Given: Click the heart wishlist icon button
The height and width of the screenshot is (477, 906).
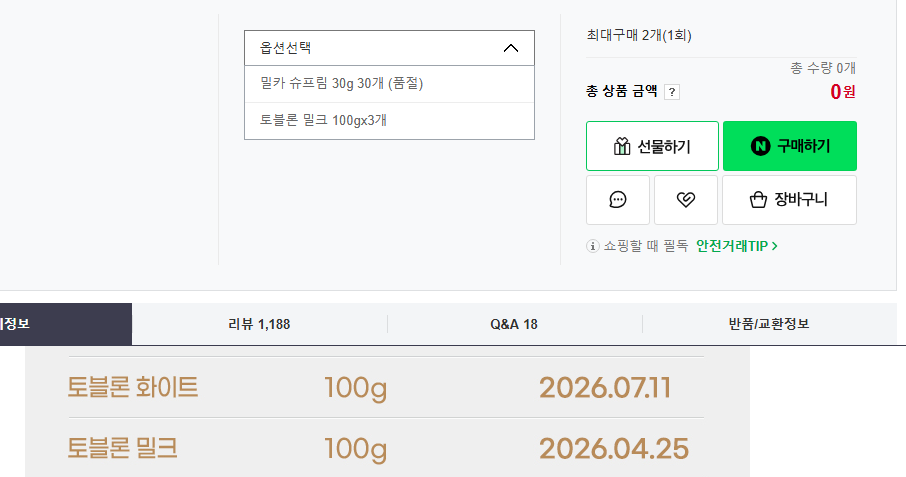Looking at the screenshot, I should pos(685,200).
